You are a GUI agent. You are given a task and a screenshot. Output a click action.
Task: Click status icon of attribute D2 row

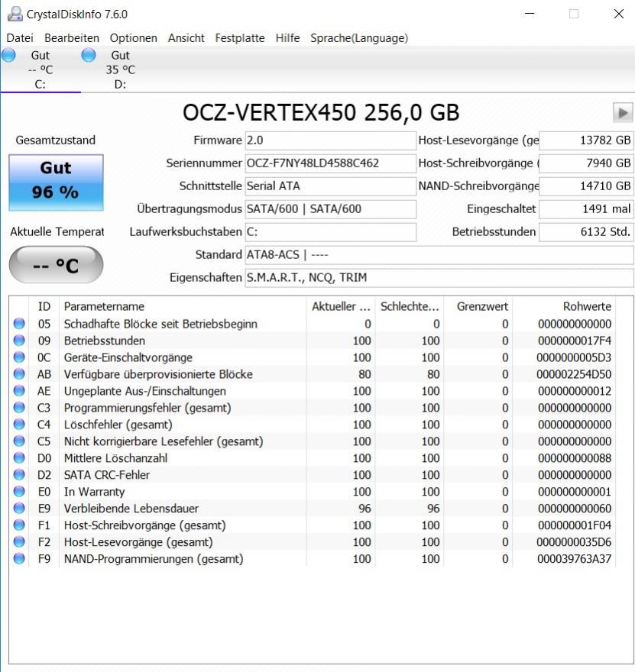coord(19,474)
